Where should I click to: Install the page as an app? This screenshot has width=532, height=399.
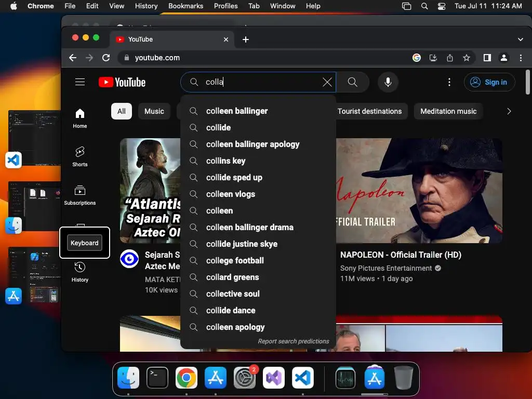click(x=433, y=58)
